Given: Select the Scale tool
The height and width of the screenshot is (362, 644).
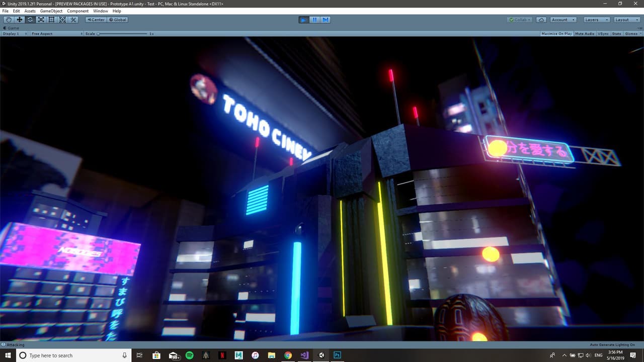Looking at the screenshot, I should (x=41, y=20).
